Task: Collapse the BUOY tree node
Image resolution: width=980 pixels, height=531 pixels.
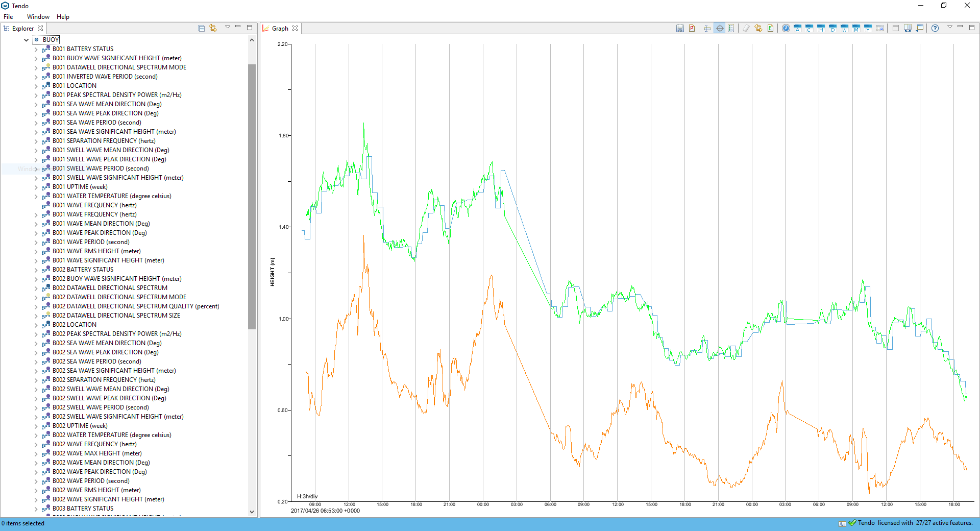Action: tap(26, 40)
